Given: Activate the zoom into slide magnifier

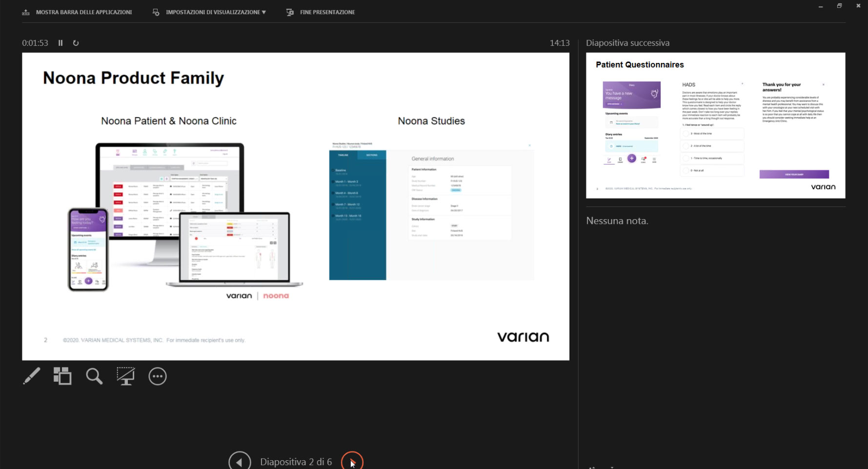Looking at the screenshot, I should pyautogui.click(x=94, y=376).
